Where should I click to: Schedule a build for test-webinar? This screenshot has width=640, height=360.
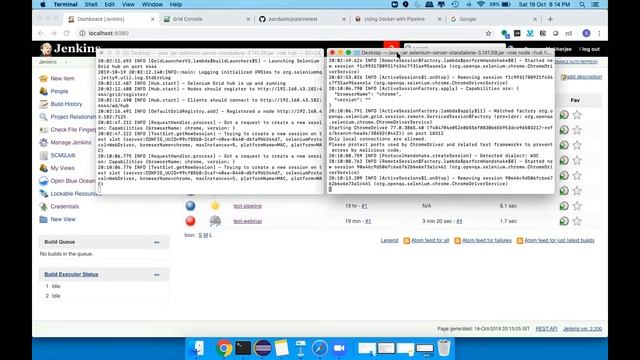tap(564, 221)
